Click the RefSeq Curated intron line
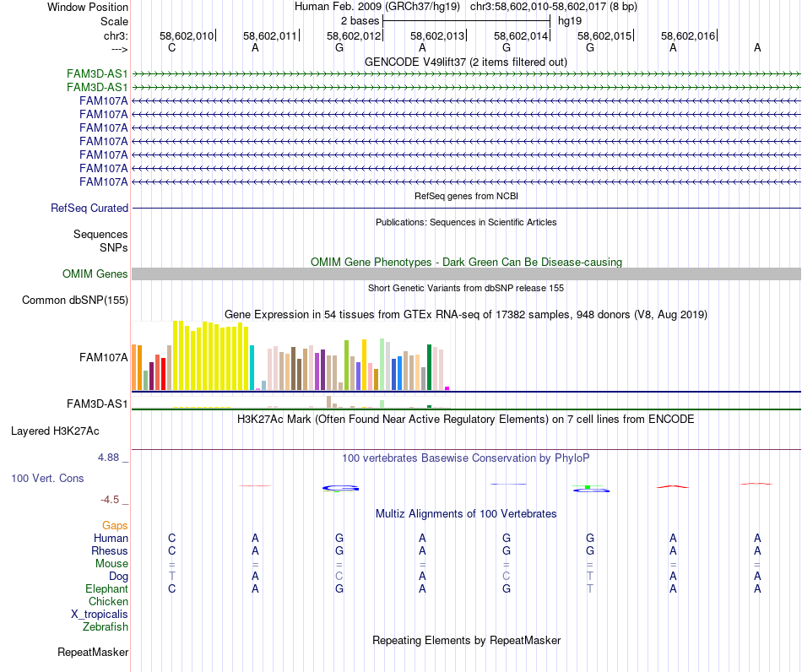This screenshot has width=802, height=672. point(466,209)
